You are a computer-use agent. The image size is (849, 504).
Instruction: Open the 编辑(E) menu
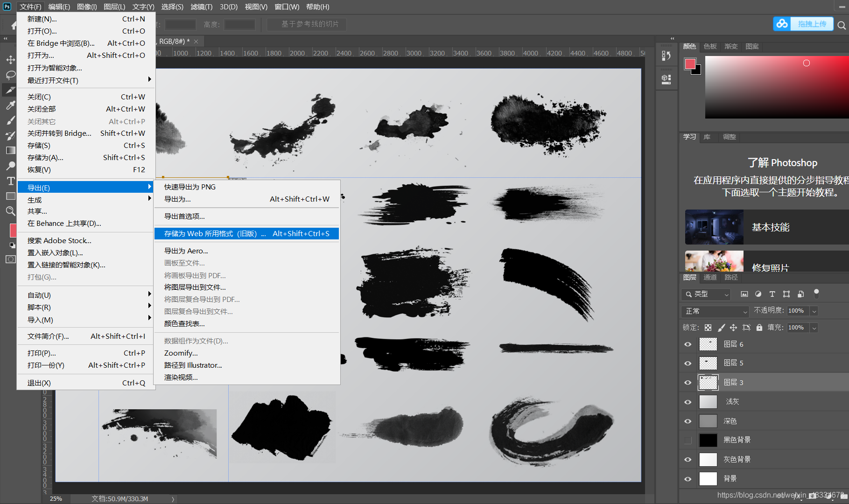pos(59,7)
